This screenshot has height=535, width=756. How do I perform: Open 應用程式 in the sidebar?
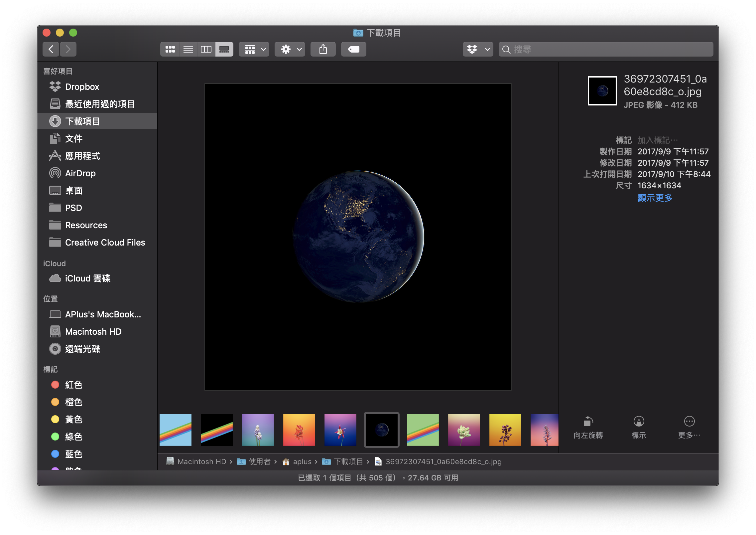97,156
